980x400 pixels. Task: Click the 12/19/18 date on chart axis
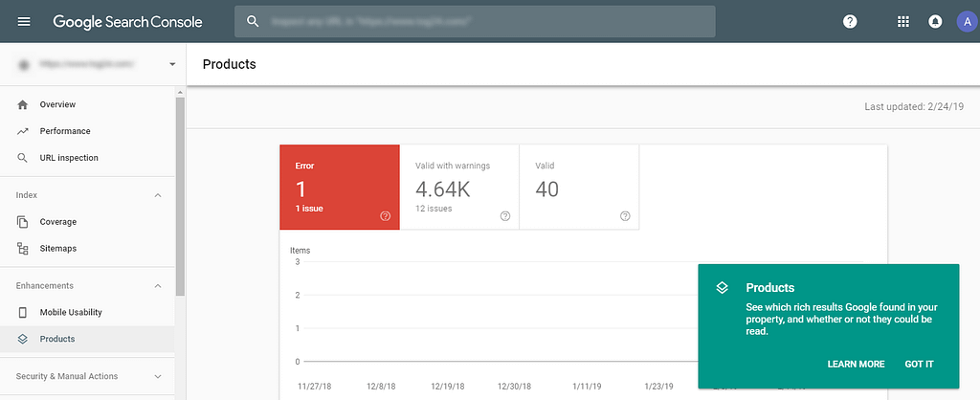[x=446, y=387]
